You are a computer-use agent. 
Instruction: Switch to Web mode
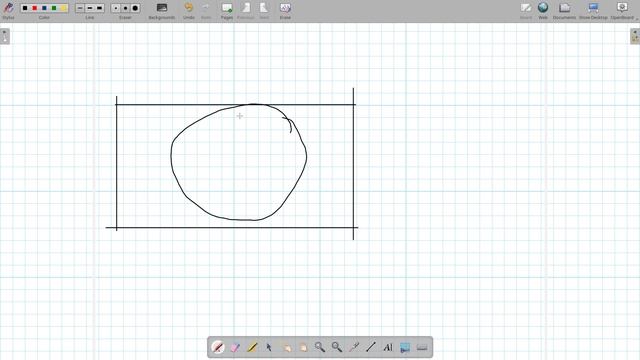543,11
